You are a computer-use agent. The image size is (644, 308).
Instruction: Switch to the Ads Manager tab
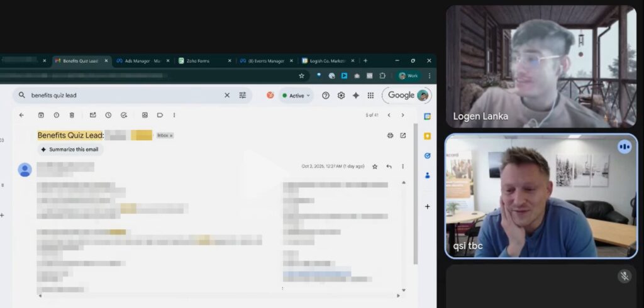(138, 61)
